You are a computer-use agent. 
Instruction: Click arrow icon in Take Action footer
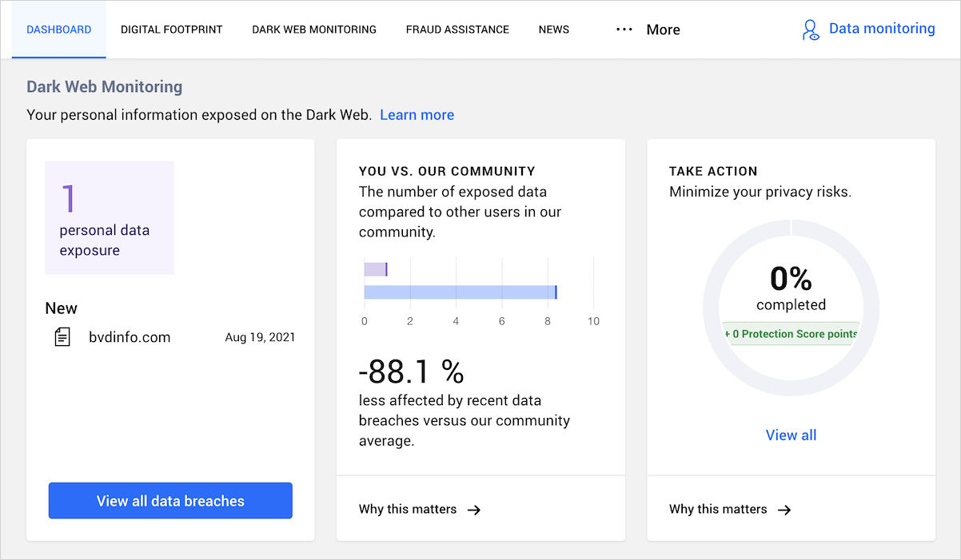[784, 510]
